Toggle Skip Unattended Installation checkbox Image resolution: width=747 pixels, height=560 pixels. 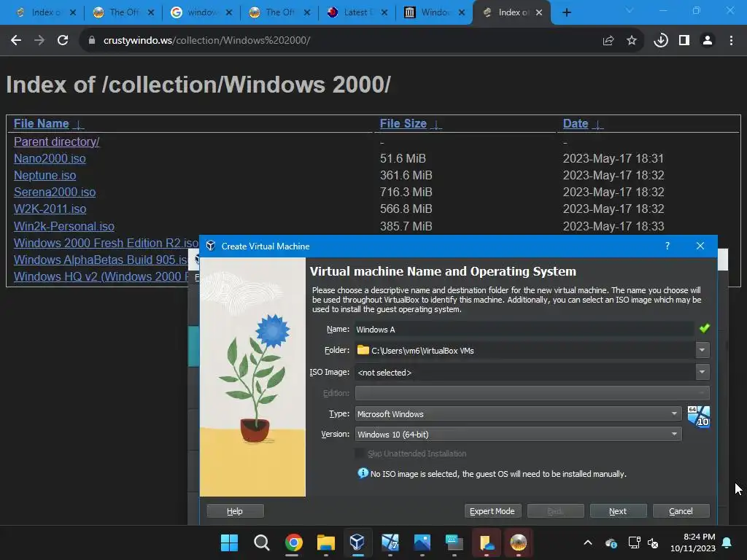(360, 454)
